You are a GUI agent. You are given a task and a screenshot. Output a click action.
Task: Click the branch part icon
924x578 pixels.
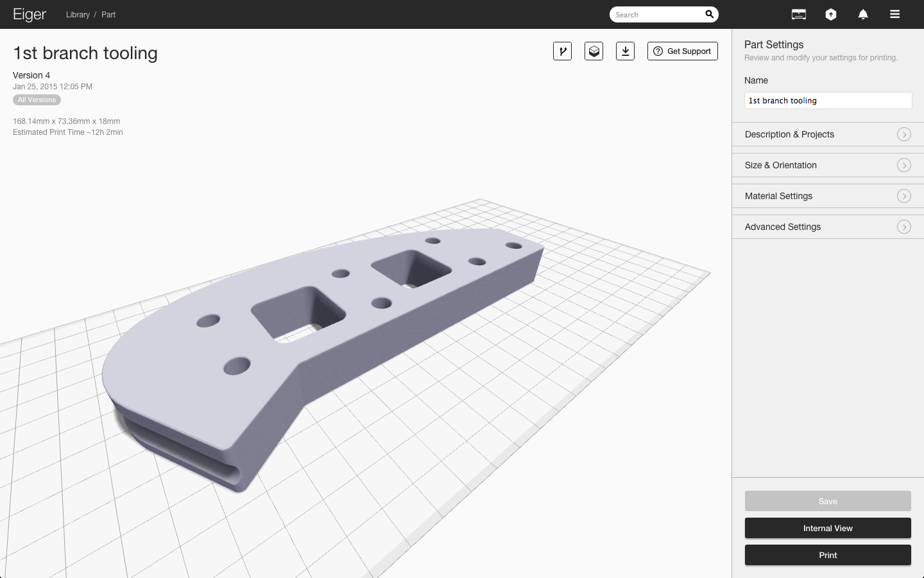coord(562,51)
